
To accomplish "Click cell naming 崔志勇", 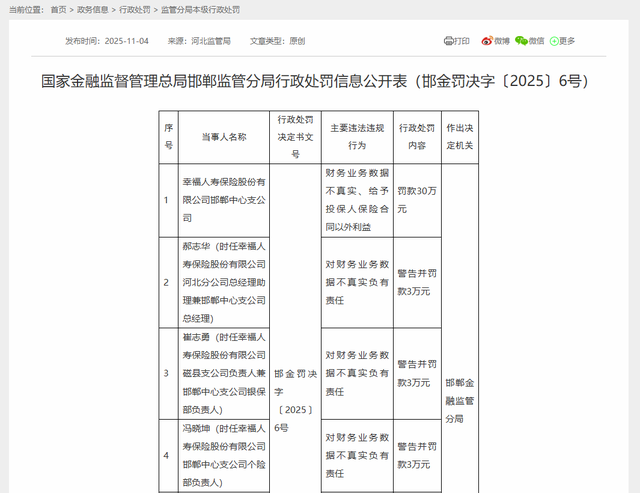I will [x=224, y=373].
